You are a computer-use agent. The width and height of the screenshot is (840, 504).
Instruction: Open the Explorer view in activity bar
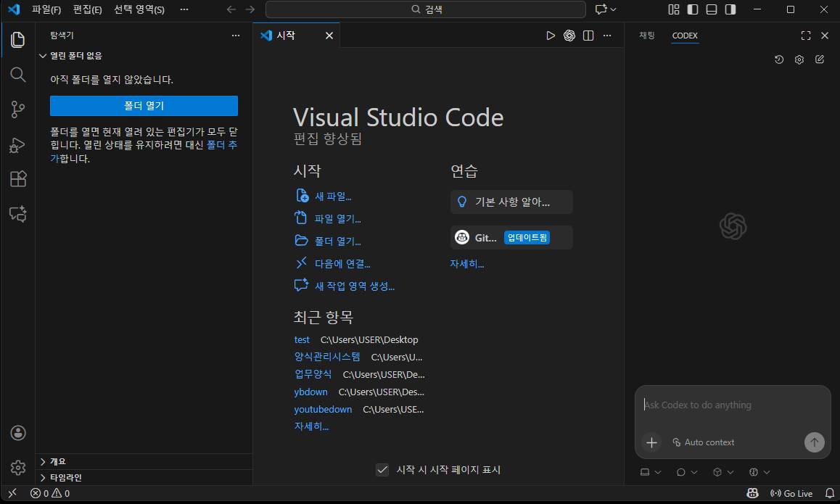tap(17, 40)
